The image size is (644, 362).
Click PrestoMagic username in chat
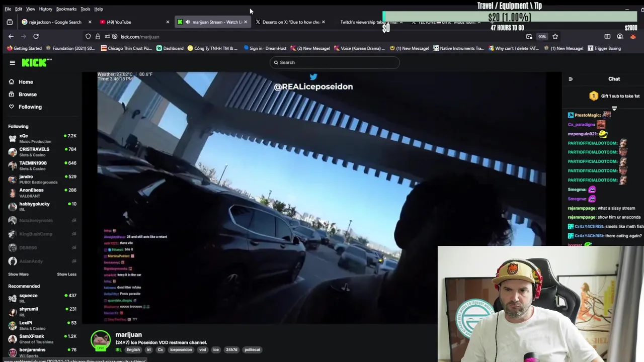click(587, 115)
